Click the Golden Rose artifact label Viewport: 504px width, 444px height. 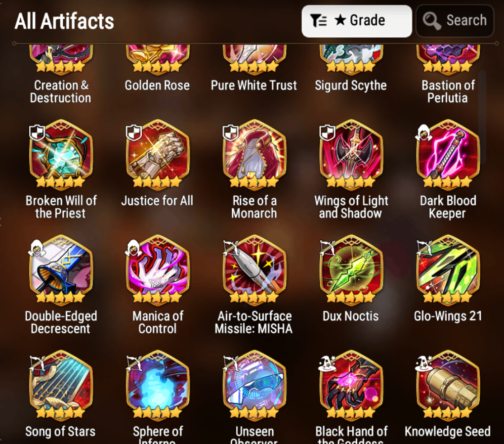157,86
